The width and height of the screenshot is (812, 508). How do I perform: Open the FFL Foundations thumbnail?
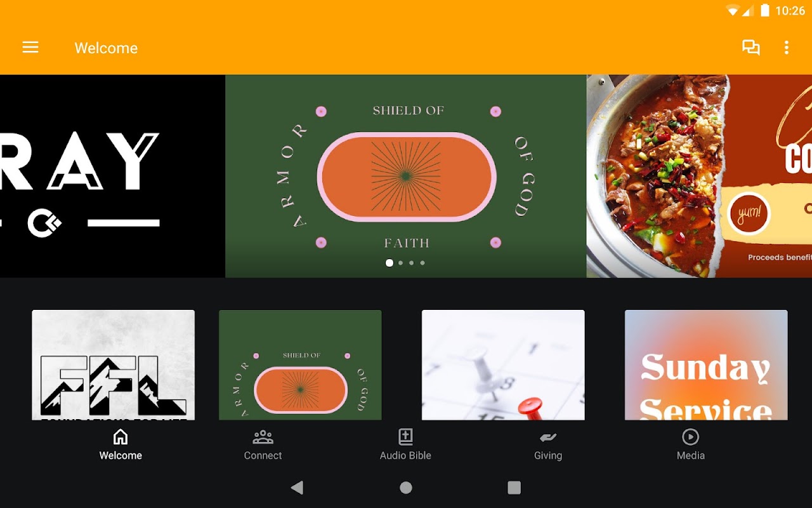pos(114,364)
